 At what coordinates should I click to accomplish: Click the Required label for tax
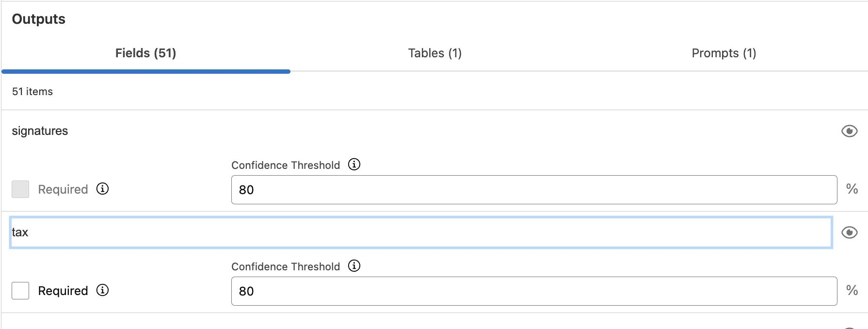(x=63, y=291)
